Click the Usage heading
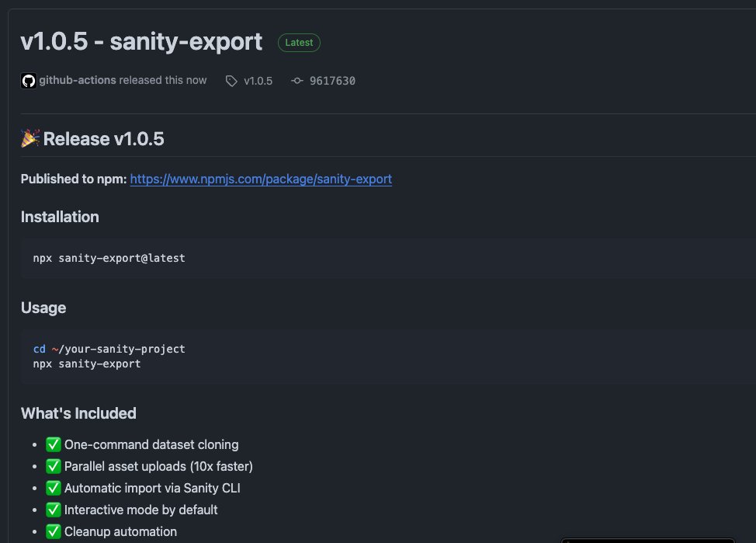 [x=43, y=308]
